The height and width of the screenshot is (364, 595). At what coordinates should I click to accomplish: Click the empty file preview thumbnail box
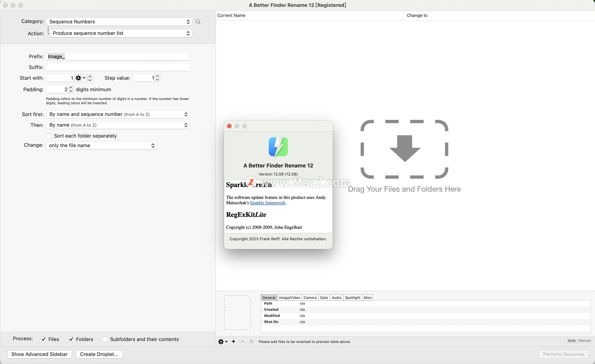coord(237,313)
